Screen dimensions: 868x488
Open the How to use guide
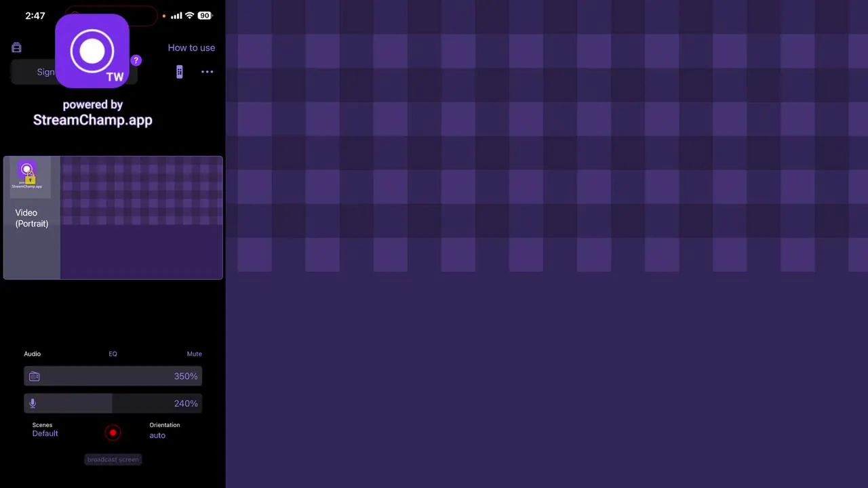click(x=191, y=47)
